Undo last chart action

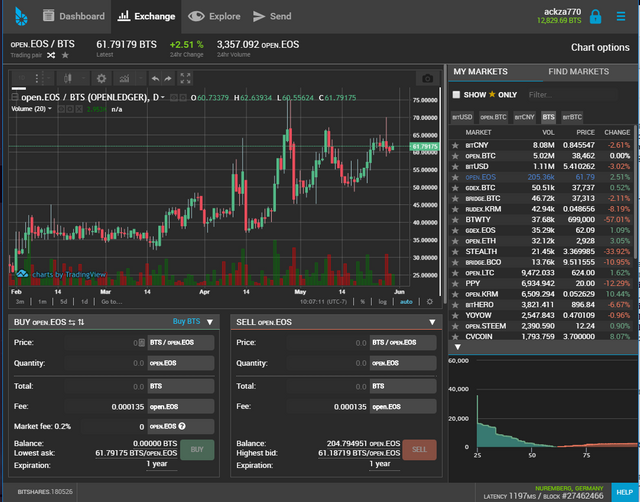point(155,78)
